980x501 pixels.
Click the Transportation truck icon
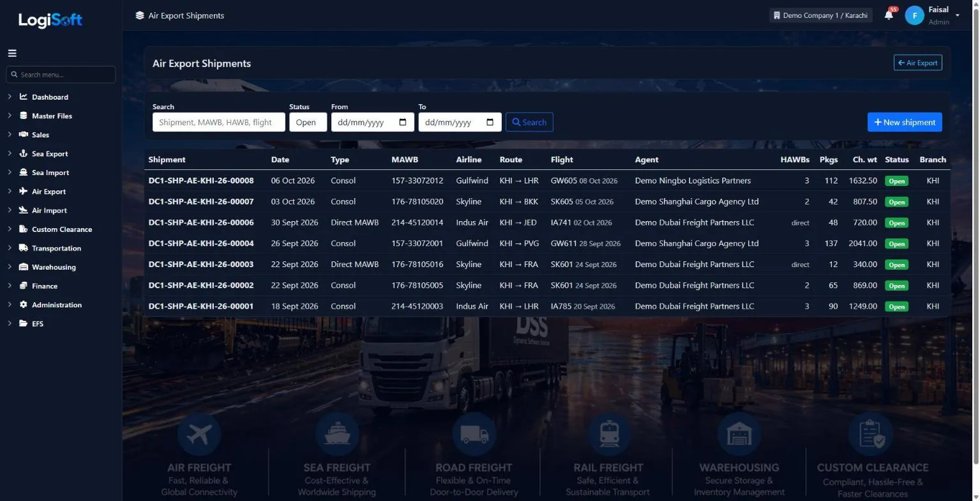[24, 248]
